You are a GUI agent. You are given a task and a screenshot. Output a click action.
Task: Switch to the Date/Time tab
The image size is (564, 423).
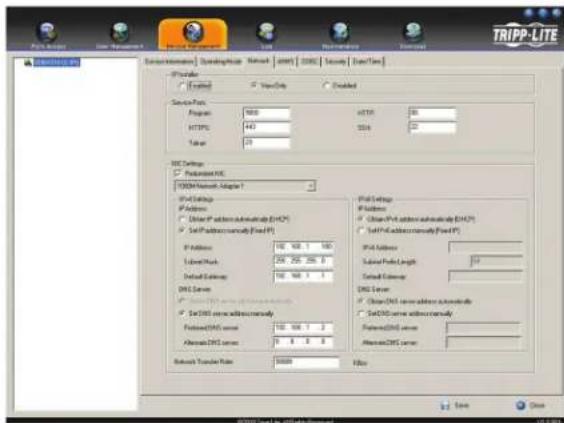pos(367,62)
